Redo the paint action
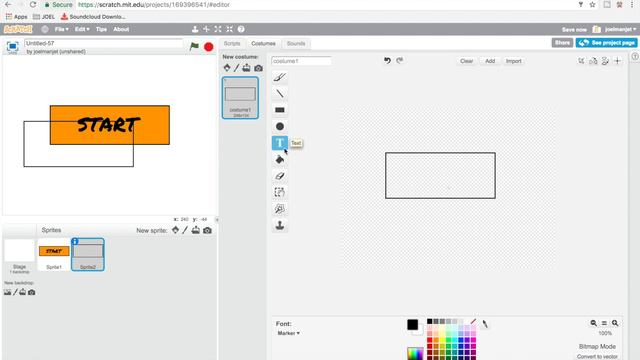 [400, 60]
